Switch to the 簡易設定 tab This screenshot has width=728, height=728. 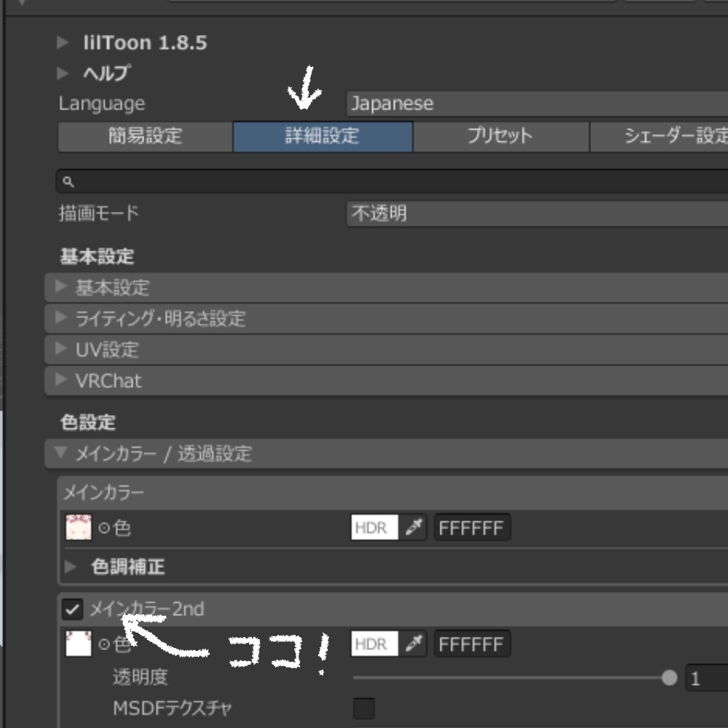click(x=144, y=136)
